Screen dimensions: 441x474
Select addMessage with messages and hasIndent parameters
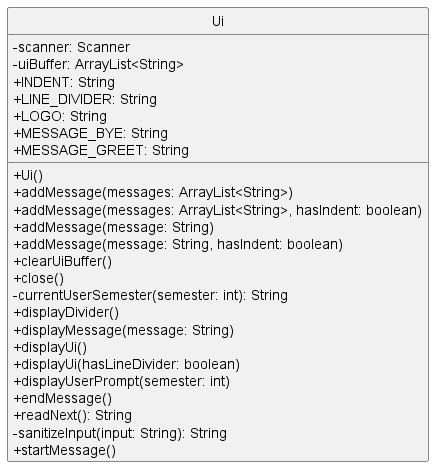[x=218, y=210]
